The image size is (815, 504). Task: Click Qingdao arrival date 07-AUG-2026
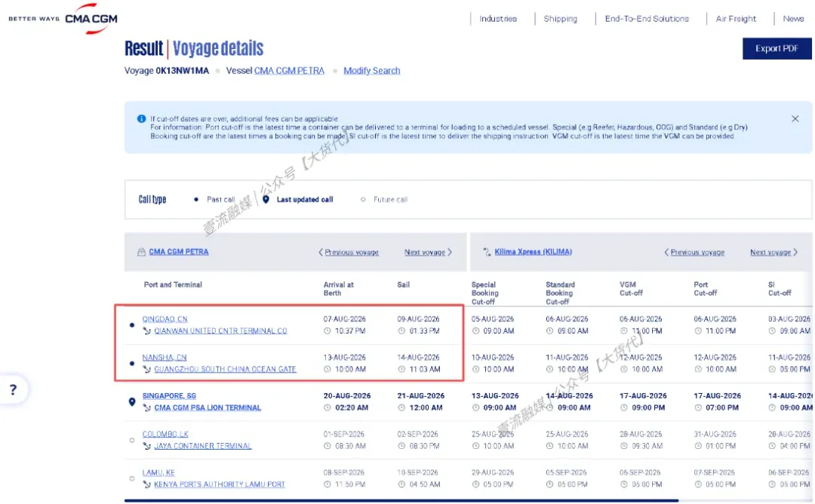[345, 319]
